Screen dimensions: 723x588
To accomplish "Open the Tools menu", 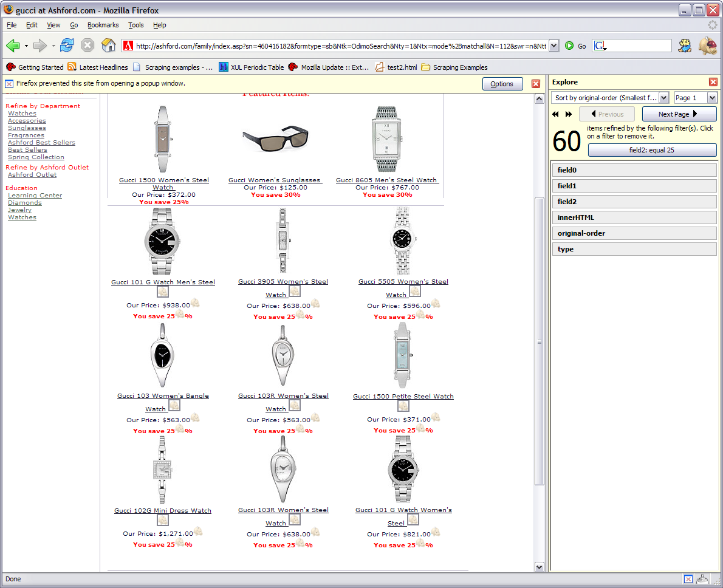I will click(135, 25).
